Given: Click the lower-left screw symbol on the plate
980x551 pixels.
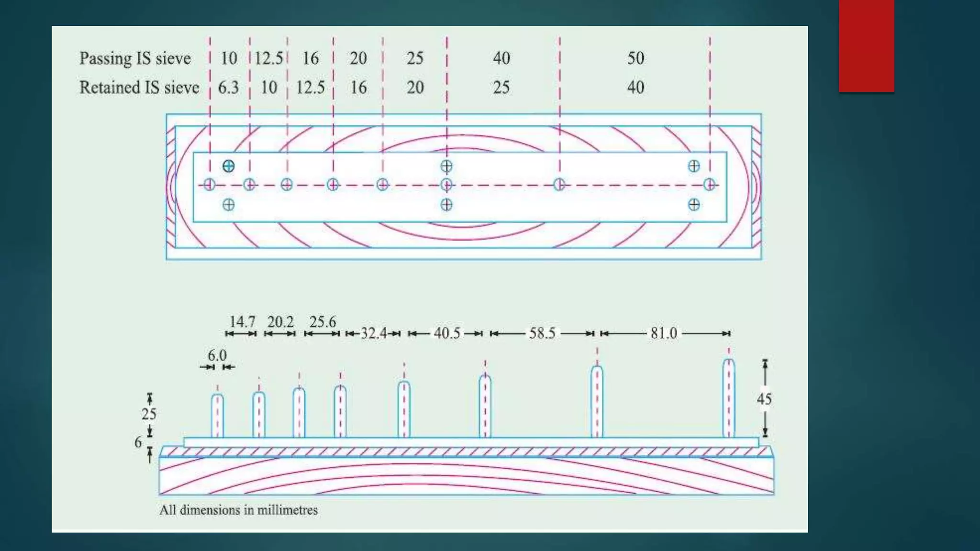Looking at the screenshot, I should pos(229,205).
